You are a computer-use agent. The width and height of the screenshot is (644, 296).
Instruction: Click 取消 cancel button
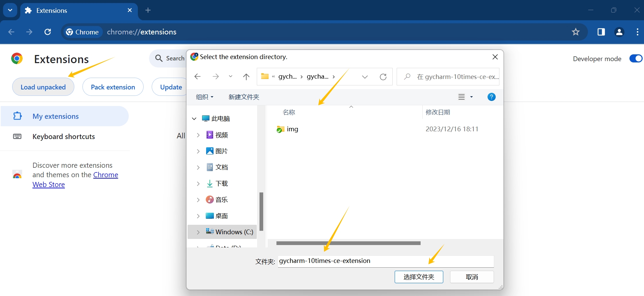click(472, 277)
